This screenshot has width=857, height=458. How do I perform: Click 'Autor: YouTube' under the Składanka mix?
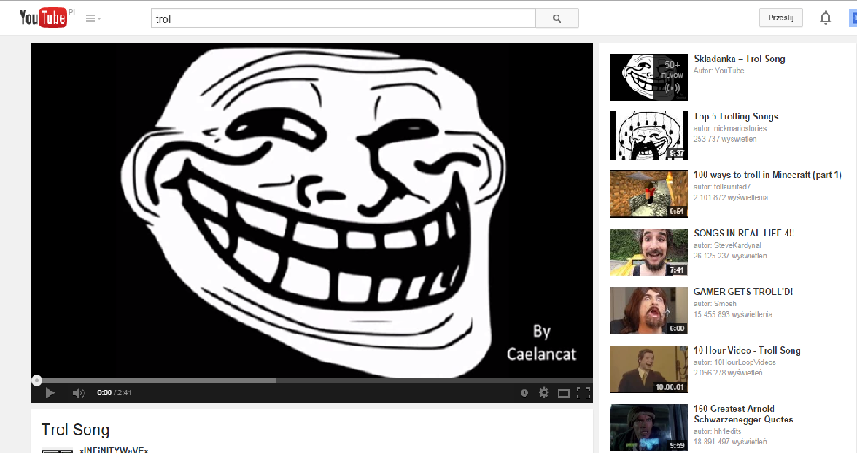click(719, 71)
